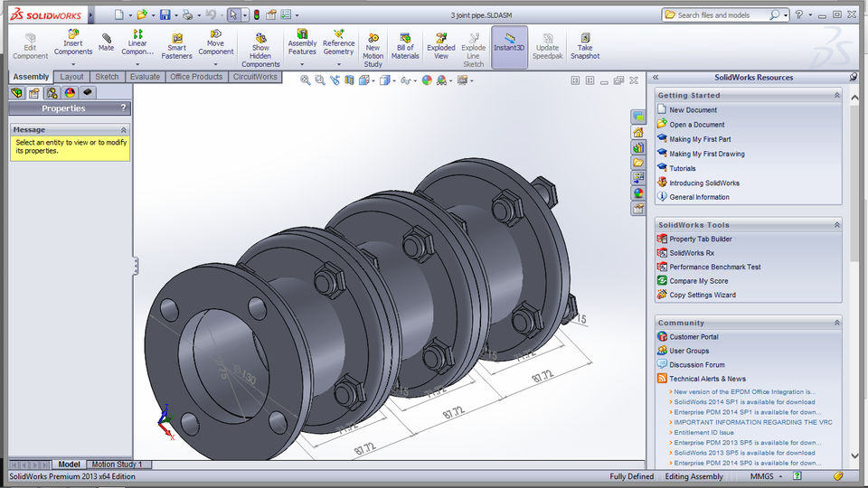Screen dimensions: 868x488
Task: Launch Smart Fasteners
Action: tap(176, 46)
